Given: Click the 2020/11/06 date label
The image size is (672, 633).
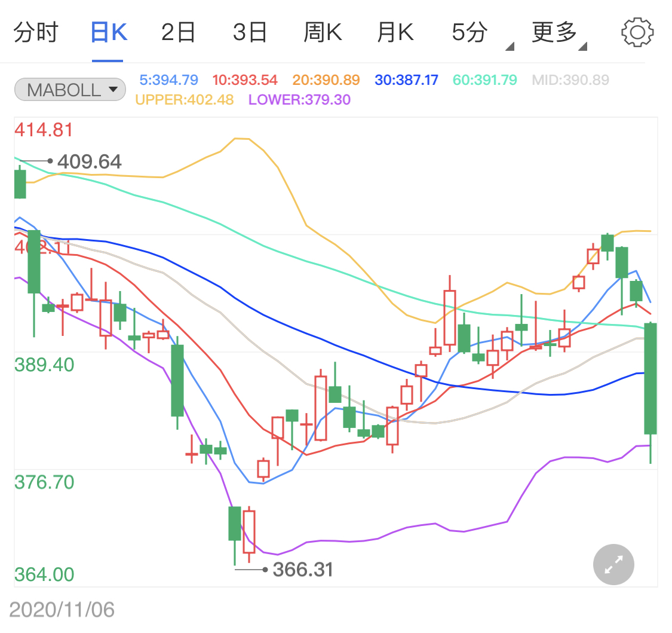Looking at the screenshot, I should tap(62, 610).
